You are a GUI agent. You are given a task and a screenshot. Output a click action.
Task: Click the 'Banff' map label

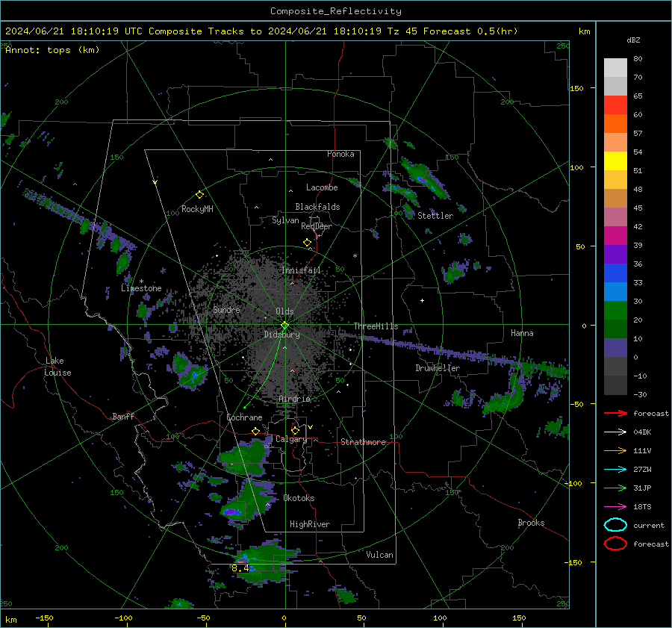point(123,416)
